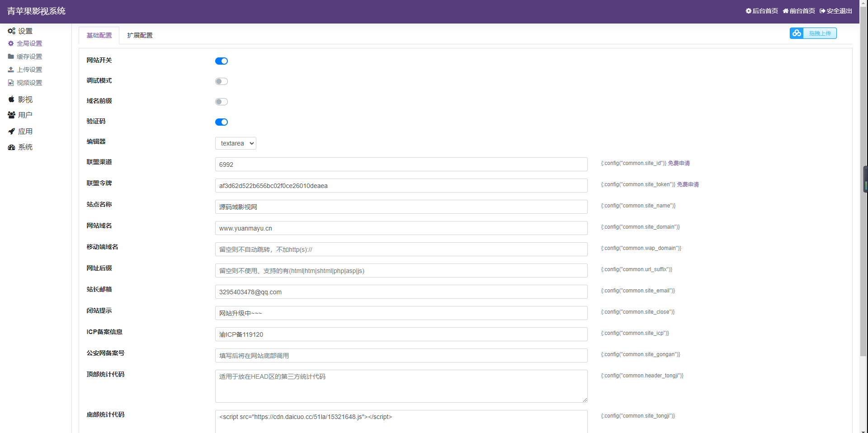Click 免费申请 link next to 联盟渠道
Image resolution: width=868 pixels, height=433 pixels.
(x=679, y=163)
